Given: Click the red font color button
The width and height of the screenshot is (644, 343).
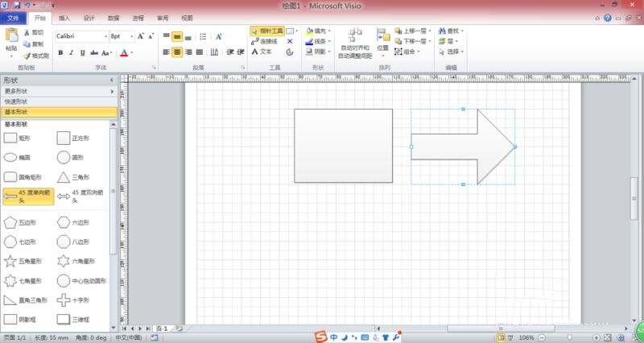Looking at the screenshot, I should [x=124, y=53].
